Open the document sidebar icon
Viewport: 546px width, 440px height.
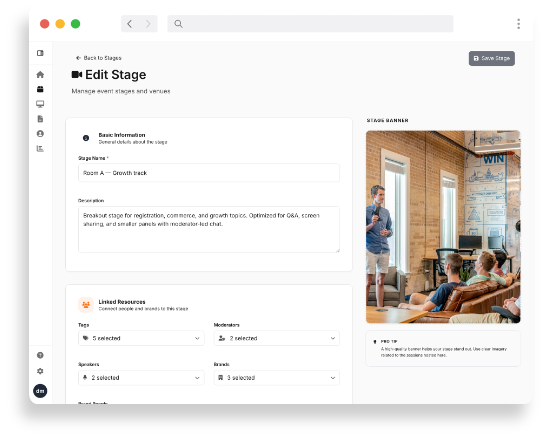[40, 119]
